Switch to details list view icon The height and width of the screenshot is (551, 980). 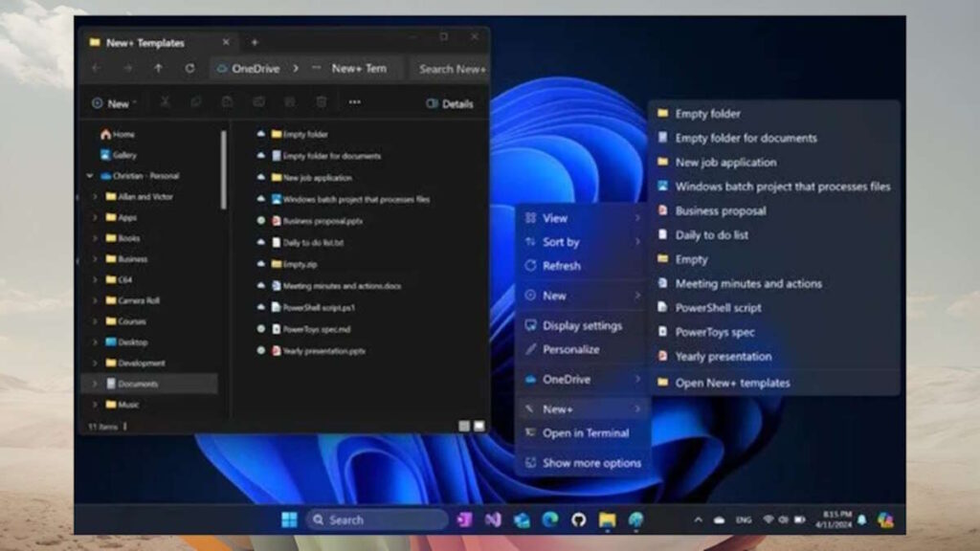464,426
